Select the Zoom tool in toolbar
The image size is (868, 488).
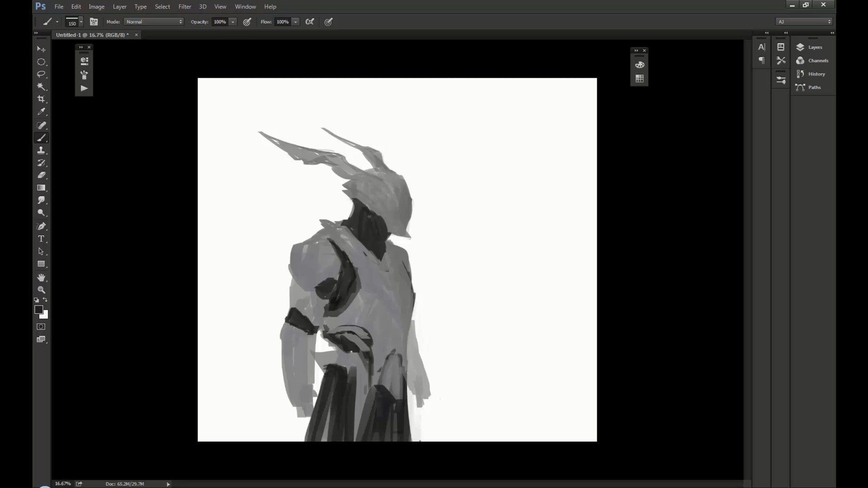click(41, 290)
